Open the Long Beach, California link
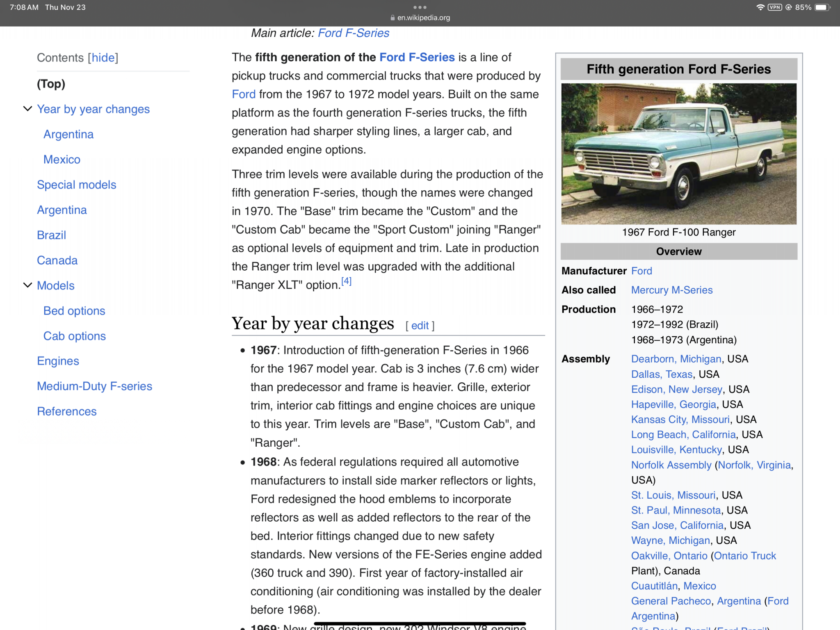Image resolution: width=840 pixels, height=630 pixels. click(x=683, y=434)
